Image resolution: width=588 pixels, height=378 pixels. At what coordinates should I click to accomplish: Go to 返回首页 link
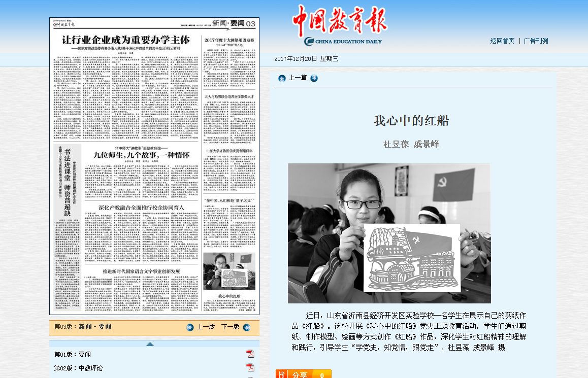click(x=502, y=41)
